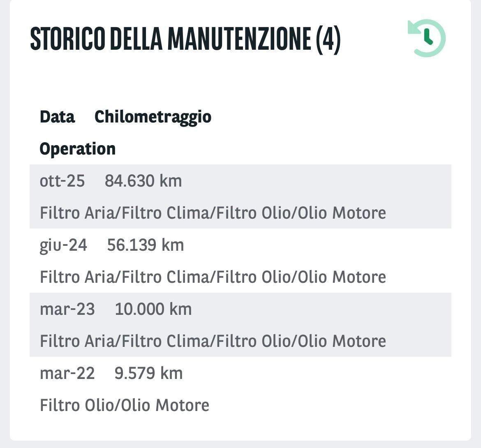This screenshot has height=448, width=481.
Task: Select the mar-23 date entry
Action: coord(67,309)
